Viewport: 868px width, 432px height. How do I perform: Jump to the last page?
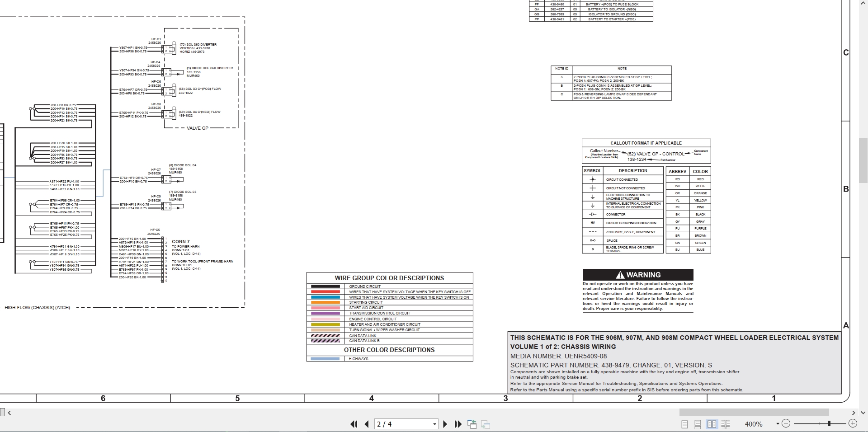tap(458, 424)
